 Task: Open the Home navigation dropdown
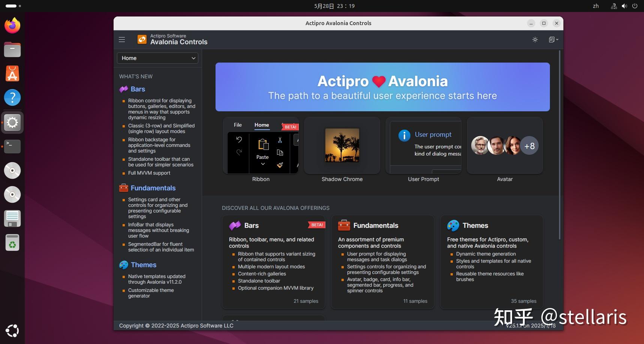click(157, 58)
